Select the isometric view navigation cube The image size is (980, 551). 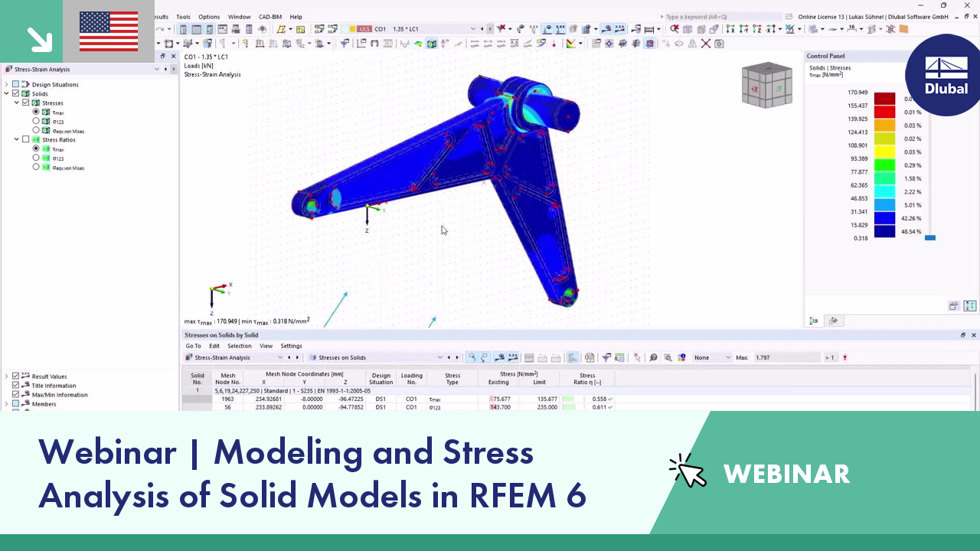767,86
